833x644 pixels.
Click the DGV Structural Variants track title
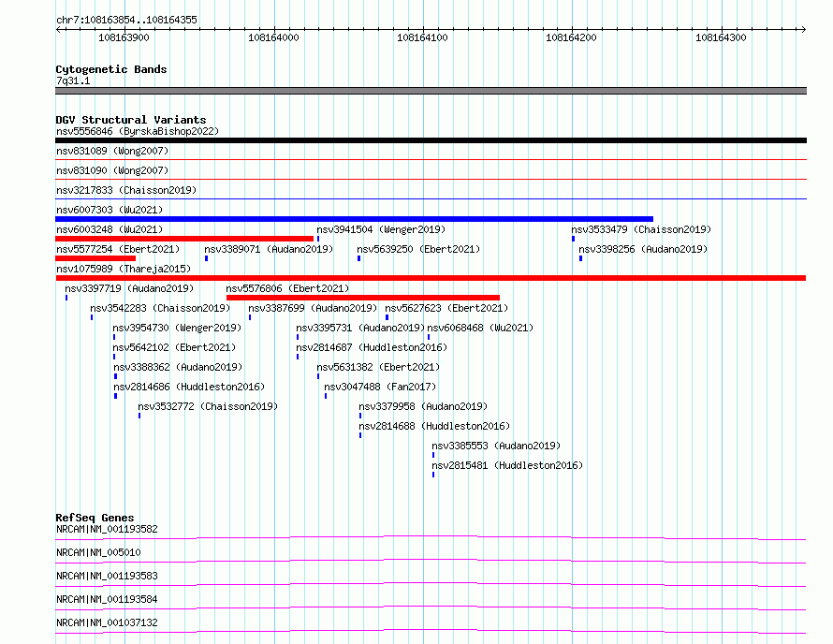coord(131,120)
